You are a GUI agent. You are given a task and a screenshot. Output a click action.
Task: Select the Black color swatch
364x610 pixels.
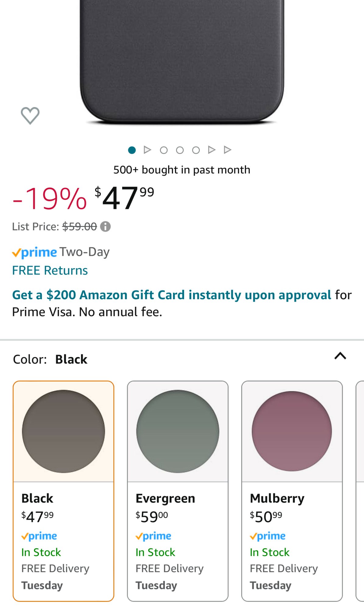(63, 431)
